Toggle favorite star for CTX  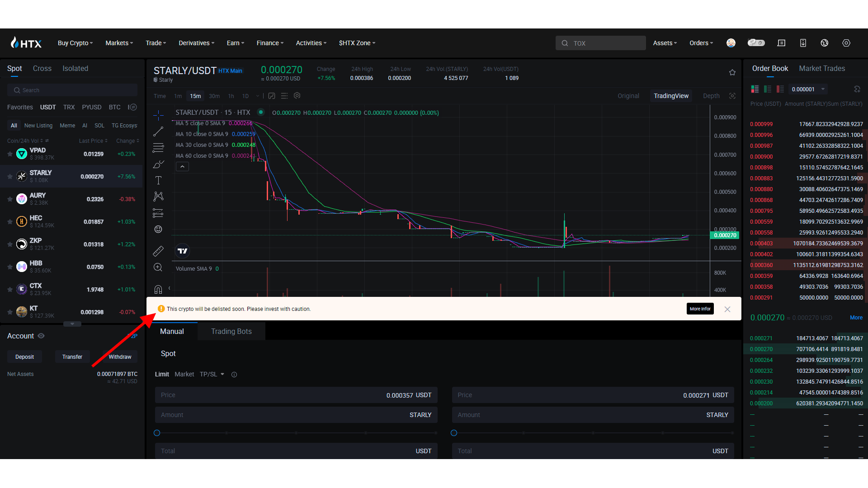10,290
